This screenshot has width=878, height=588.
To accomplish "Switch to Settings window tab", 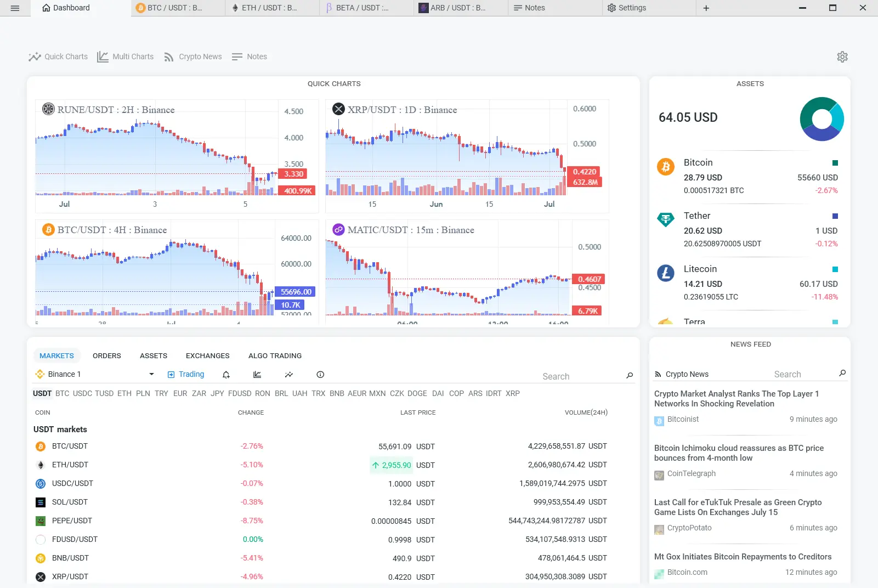I will tap(649, 8).
